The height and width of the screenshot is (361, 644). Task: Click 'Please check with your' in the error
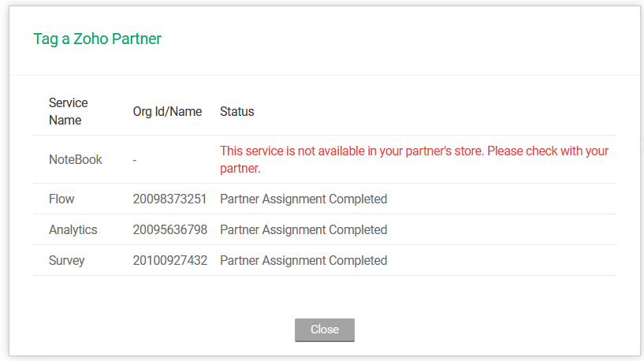(542, 151)
